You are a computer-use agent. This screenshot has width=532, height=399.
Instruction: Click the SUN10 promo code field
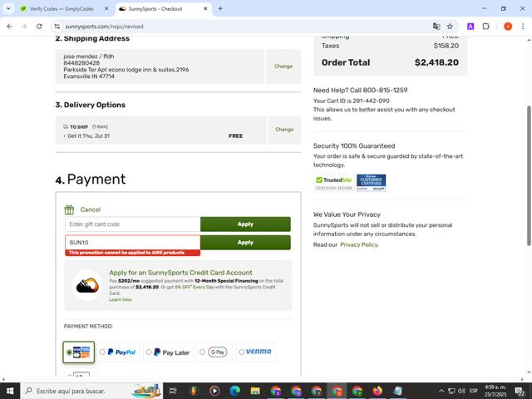coord(133,242)
